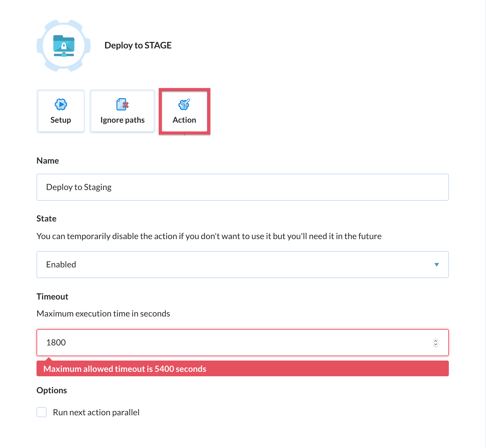
Task: Click the Name heading
Action: point(48,161)
